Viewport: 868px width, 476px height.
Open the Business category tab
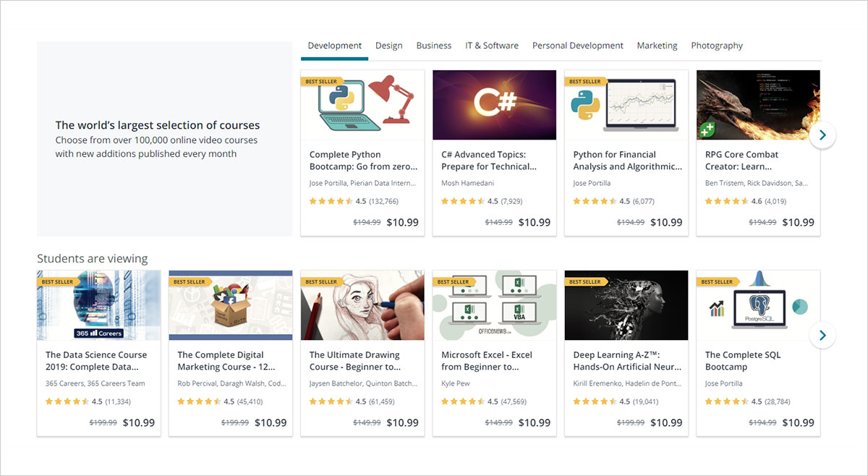point(434,46)
